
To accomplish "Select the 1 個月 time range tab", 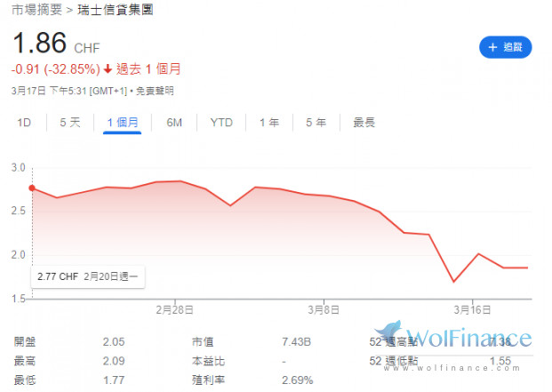I will coord(123,123).
